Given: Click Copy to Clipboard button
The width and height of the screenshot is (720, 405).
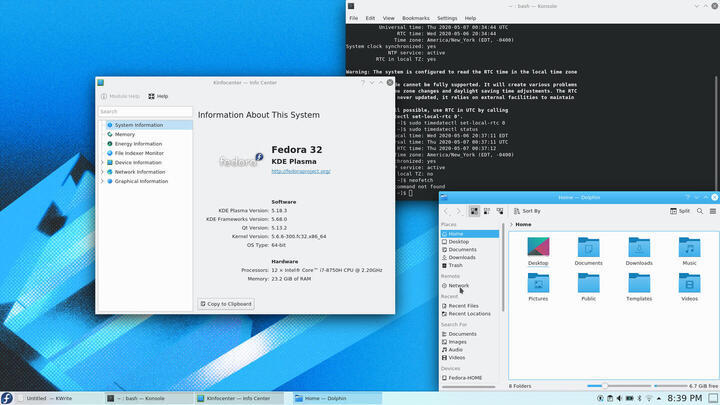Looking at the screenshot, I should (x=226, y=304).
